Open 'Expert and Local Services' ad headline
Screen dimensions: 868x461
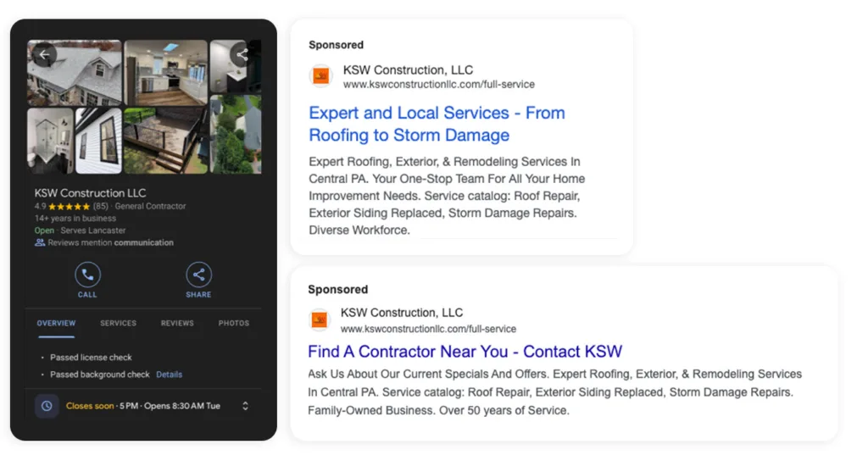(x=437, y=124)
